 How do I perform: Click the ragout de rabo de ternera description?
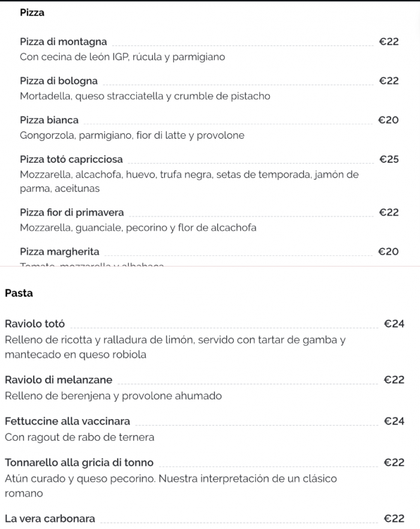[79, 437]
